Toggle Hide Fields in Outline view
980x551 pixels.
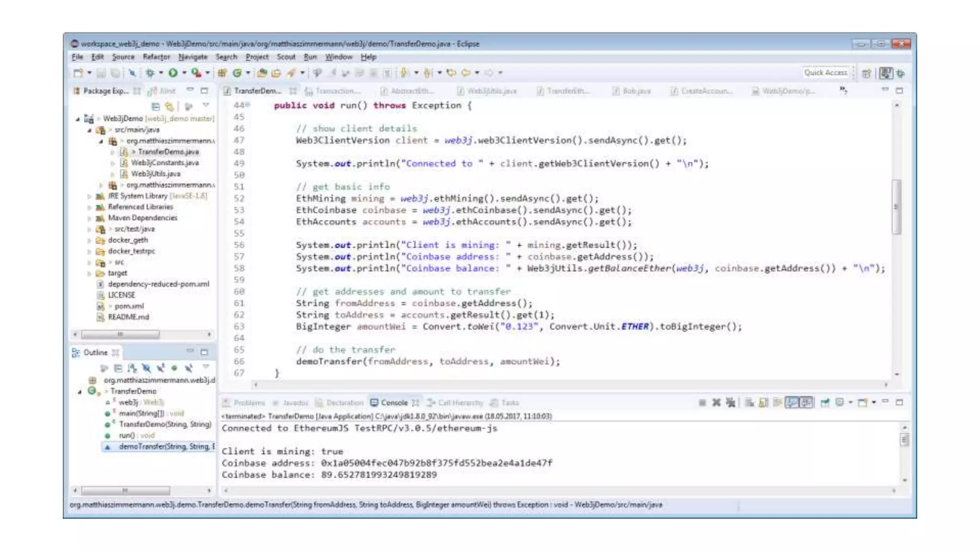click(146, 368)
